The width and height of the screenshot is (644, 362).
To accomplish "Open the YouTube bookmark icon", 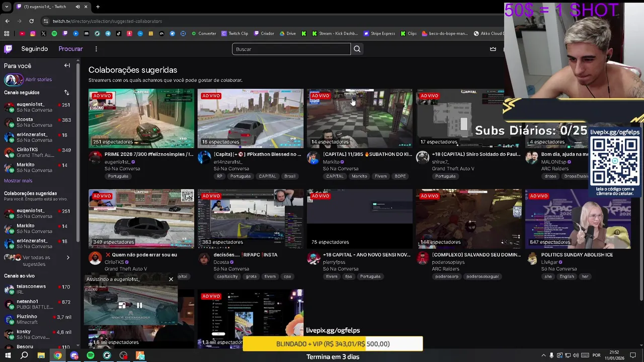I will [22, 34].
